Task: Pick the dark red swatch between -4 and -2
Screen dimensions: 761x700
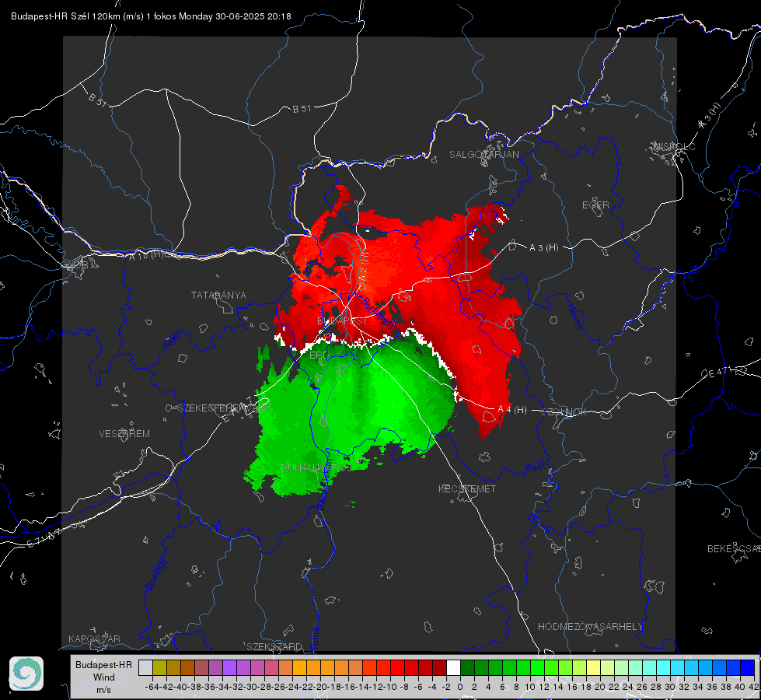Action: tap(439, 667)
